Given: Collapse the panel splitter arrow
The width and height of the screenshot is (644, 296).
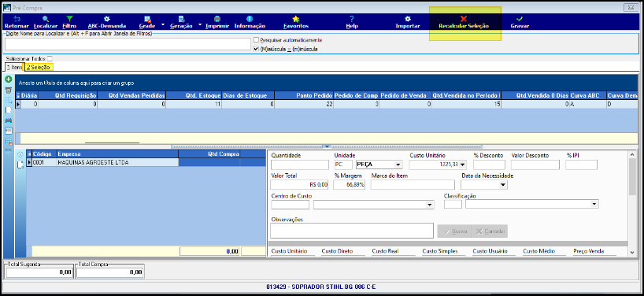Looking at the screenshot, I should click(327, 146).
